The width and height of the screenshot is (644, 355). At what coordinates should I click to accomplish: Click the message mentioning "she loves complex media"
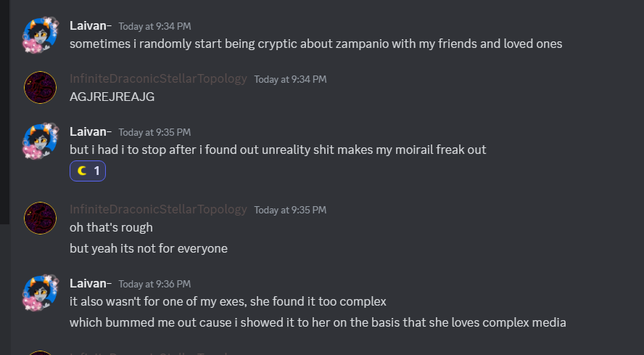[318, 322]
